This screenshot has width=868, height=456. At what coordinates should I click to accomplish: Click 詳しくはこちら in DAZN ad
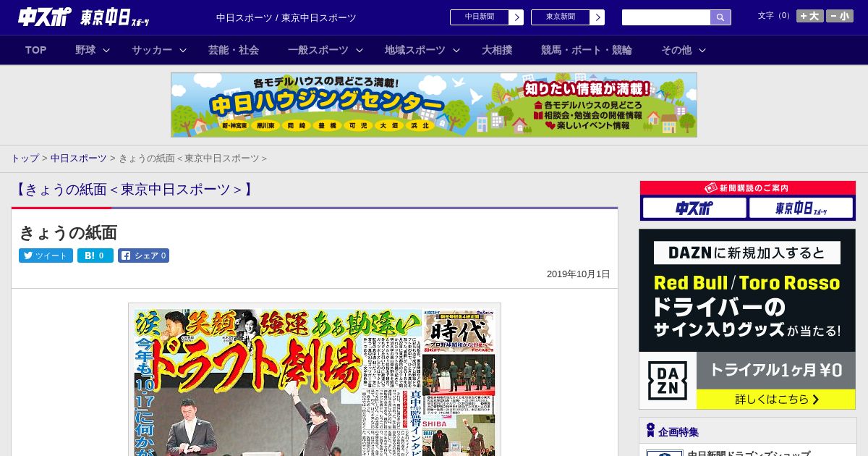(x=776, y=400)
